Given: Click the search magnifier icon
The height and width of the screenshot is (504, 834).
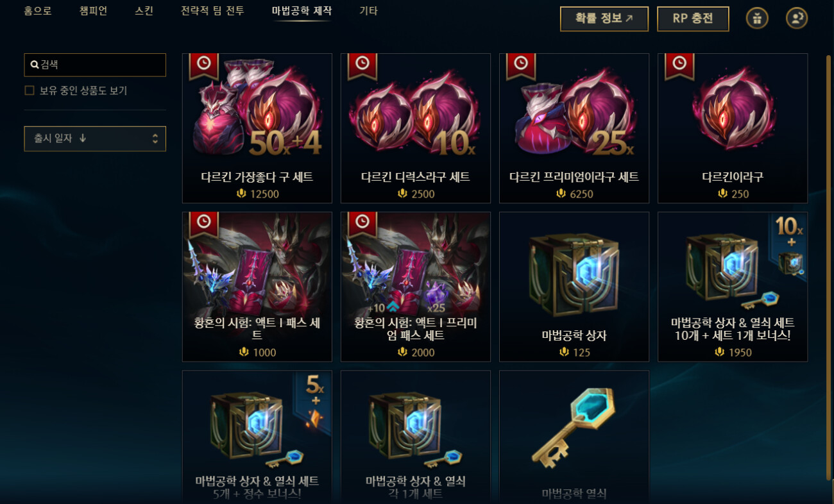Looking at the screenshot, I should pos(35,65).
